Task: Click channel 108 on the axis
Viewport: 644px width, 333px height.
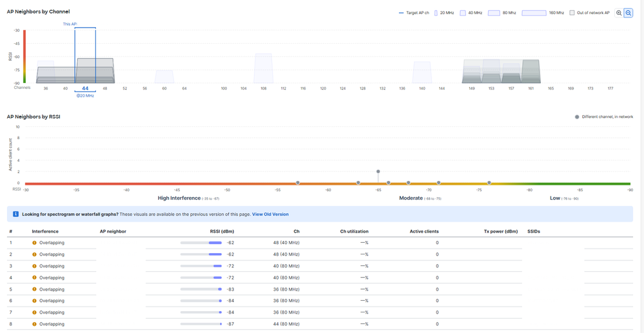Action: click(x=263, y=88)
